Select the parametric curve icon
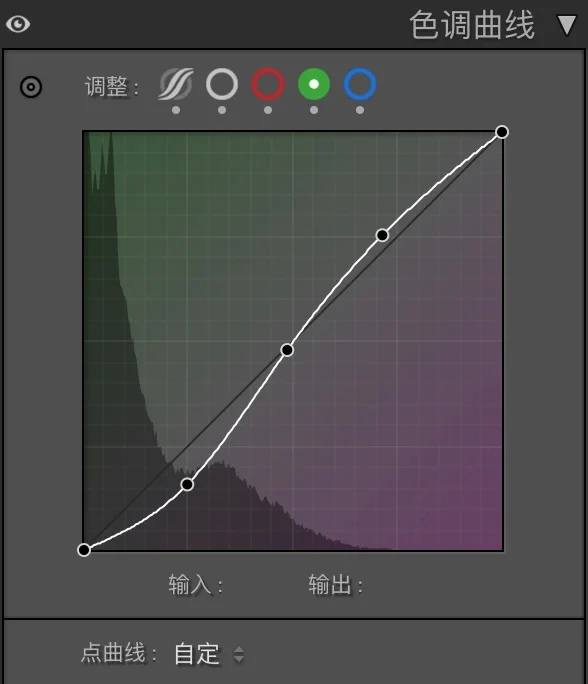 click(176, 84)
